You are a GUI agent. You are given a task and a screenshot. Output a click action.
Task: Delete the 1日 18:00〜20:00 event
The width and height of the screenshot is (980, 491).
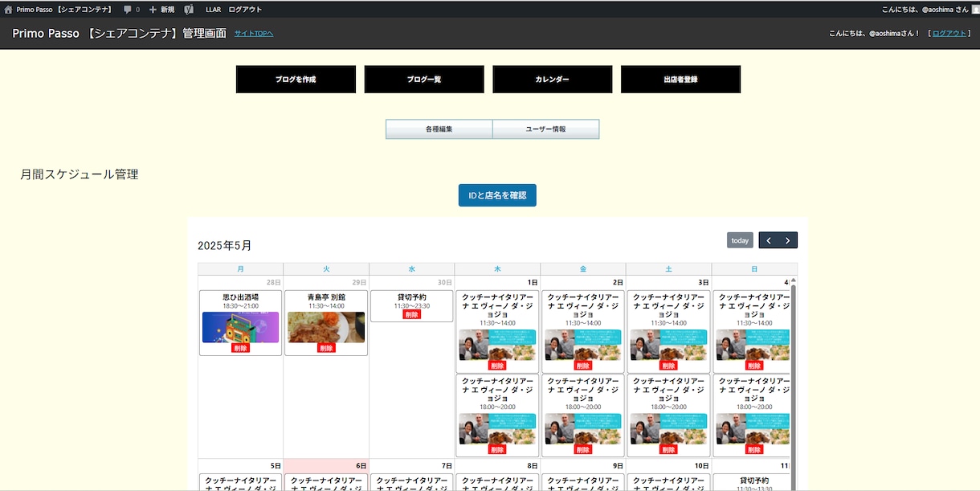point(497,450)
